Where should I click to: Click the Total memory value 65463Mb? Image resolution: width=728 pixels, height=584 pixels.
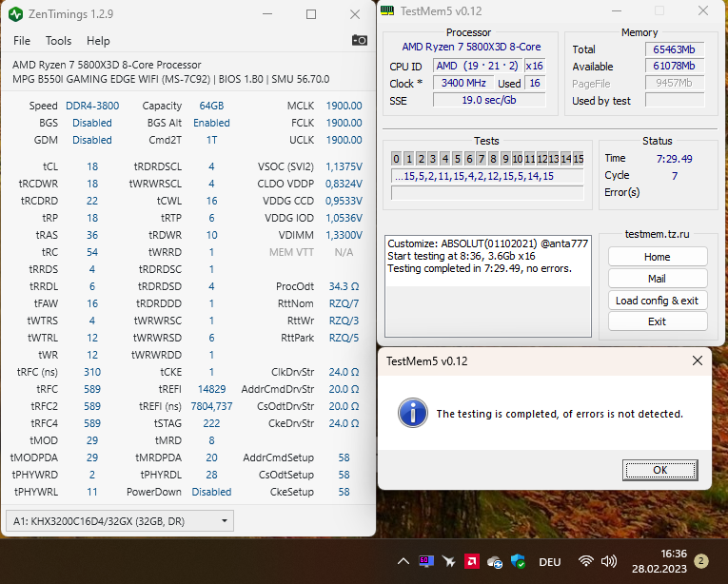coord(674,49)
